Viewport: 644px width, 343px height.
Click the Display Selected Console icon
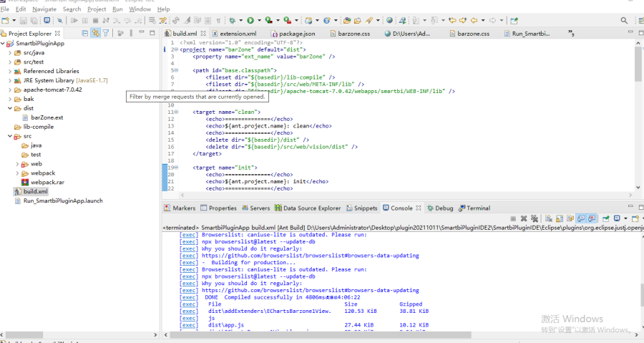point(617,218)
